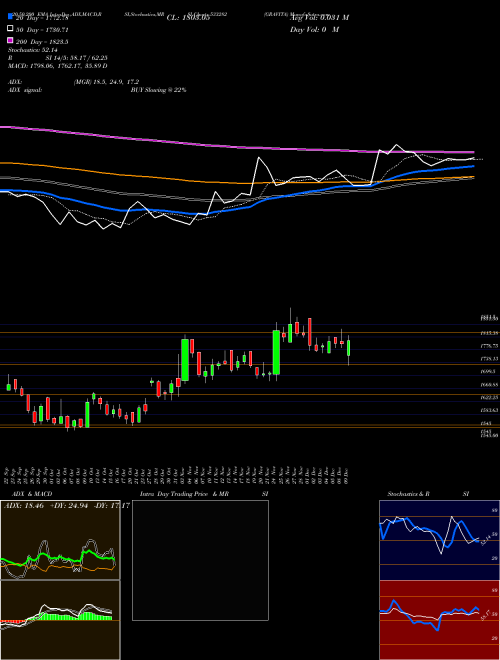Select the '50 Day' EMA value label
This screenshot has width=500, height=660.
click(x=42, y=30)
